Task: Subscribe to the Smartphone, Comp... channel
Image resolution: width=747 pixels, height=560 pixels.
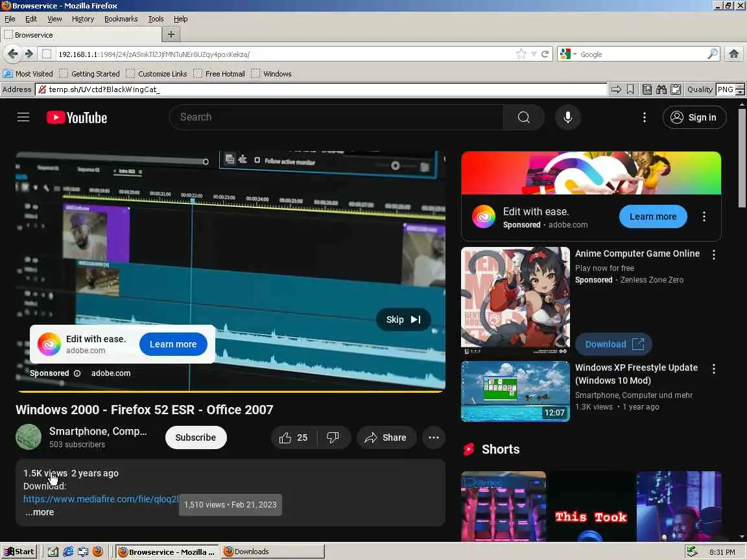Action: pos(195,437)
